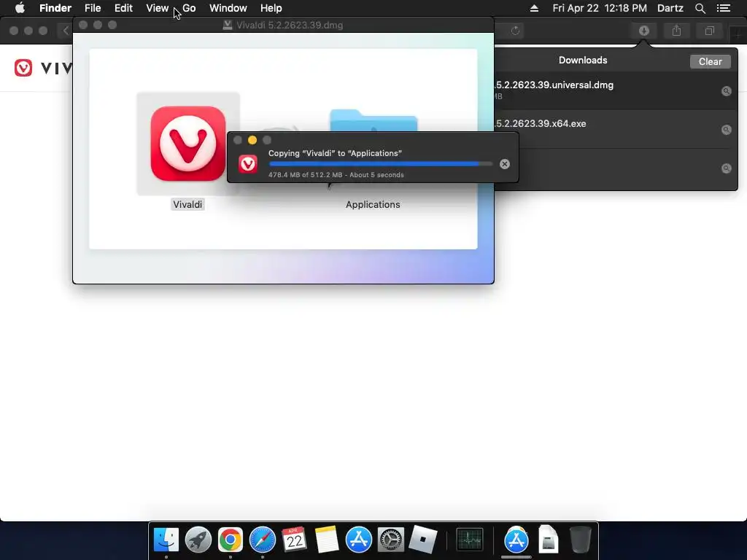
Task: Select the Applications folder in the dmg window
Action: point(373,121)
